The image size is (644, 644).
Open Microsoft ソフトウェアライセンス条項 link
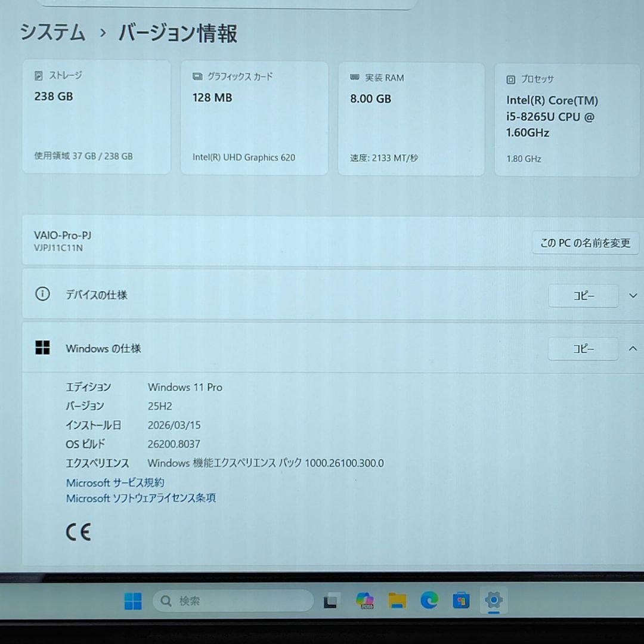click(x=141, y=498)
